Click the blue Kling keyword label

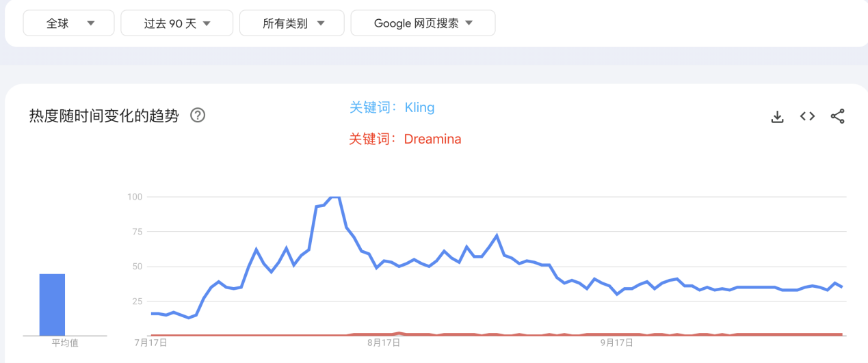[392, 107]
